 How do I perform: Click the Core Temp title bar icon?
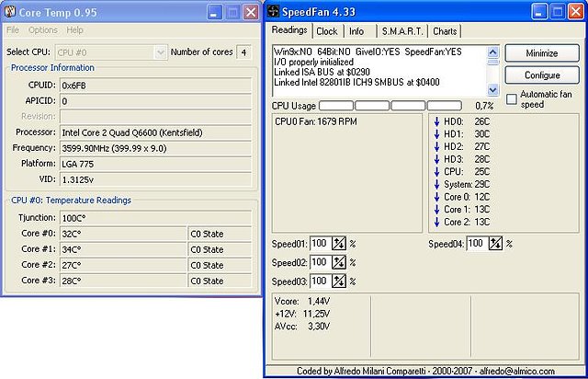pyautogui.click(x=11, y=12)
